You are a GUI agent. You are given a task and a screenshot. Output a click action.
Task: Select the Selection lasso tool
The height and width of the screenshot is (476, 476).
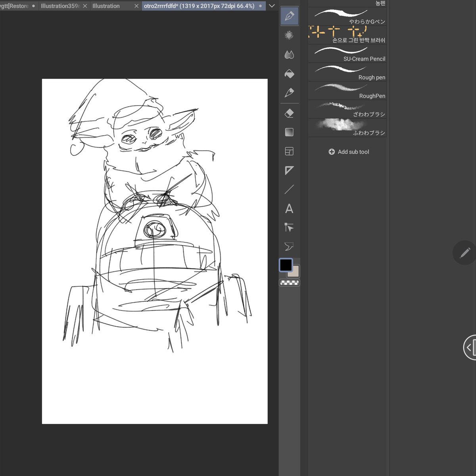click(x=289, y=246)
